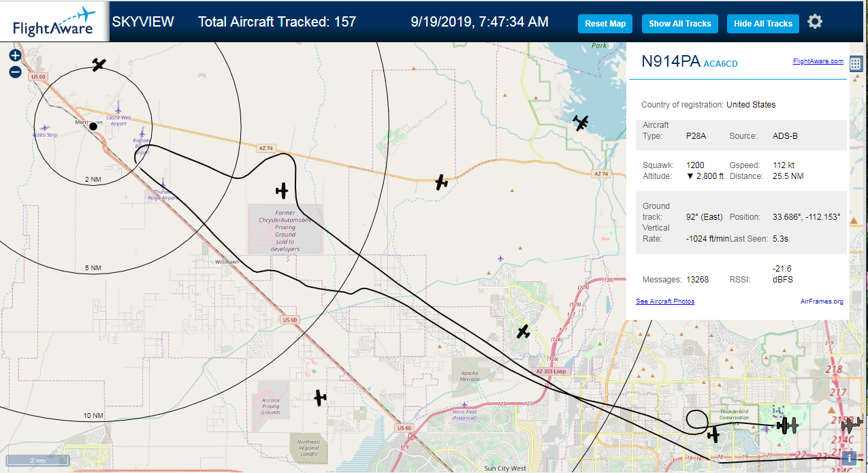Click the ADS-B source value
Screen dimensions: 868x473
tap(785, 136)
